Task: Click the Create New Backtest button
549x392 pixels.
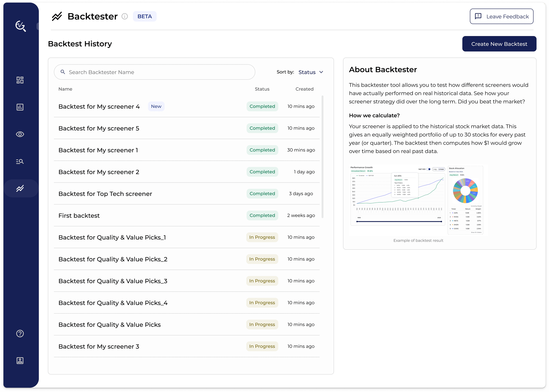Action: [499, 44]
